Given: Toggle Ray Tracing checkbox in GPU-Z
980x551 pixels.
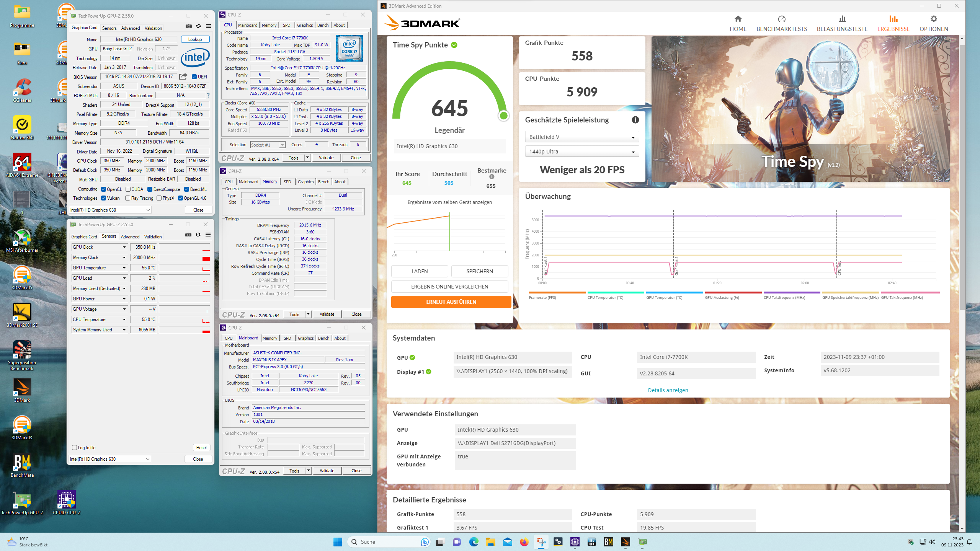Looking at the screenshot, I should coord(128,198).
